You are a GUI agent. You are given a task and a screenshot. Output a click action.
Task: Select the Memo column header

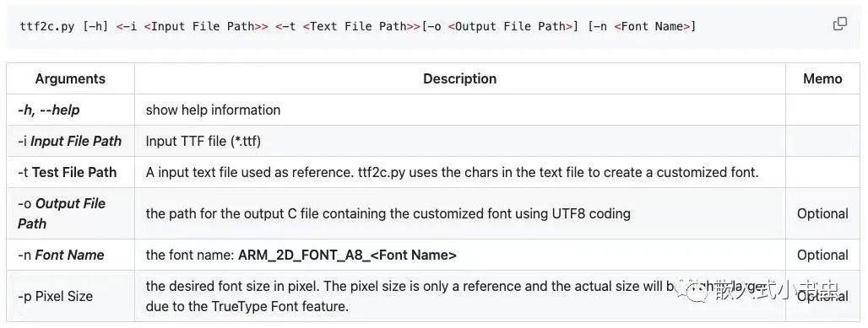point(822,78)
